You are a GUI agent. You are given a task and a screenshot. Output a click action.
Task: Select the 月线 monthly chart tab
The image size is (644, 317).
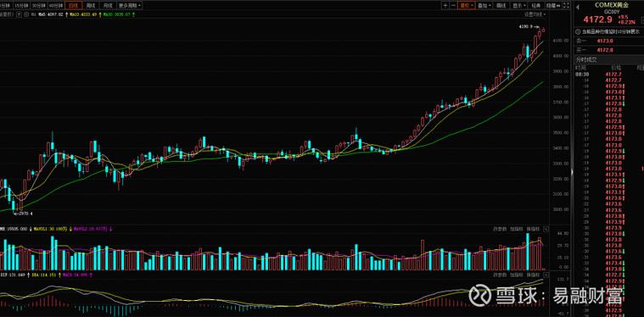pos(108,6)
